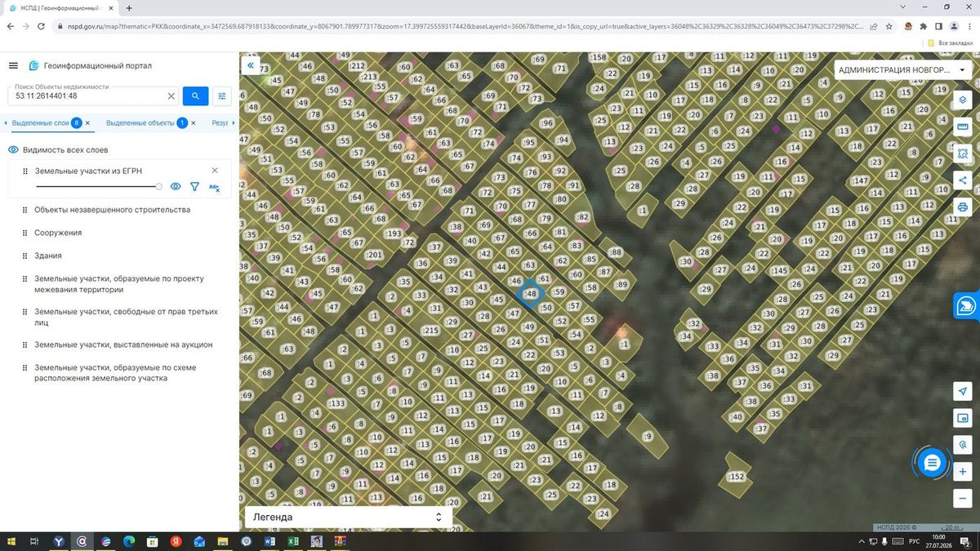Screen dimensions: 980x551
Task: Open the Chrome three-dot menu
Action: [x=969, y=26]
